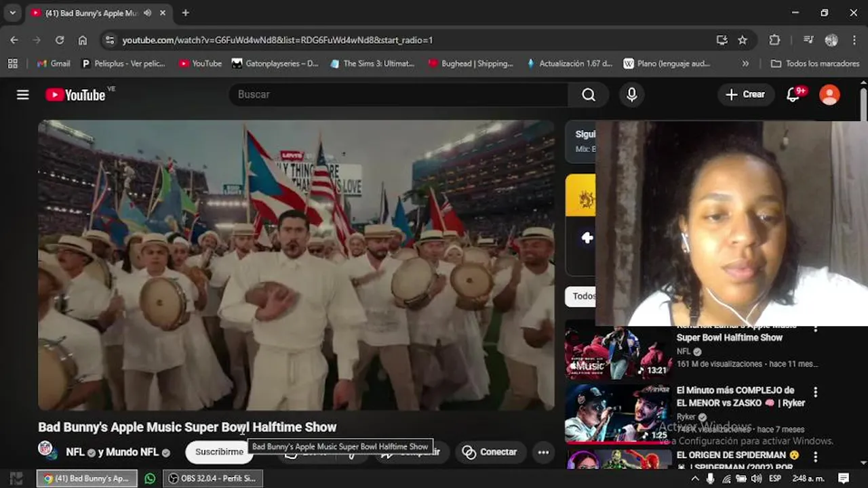868x488 pixels.
Task: Open the taskbar clock 2:48 a. m.
Action: coord(808,479)
